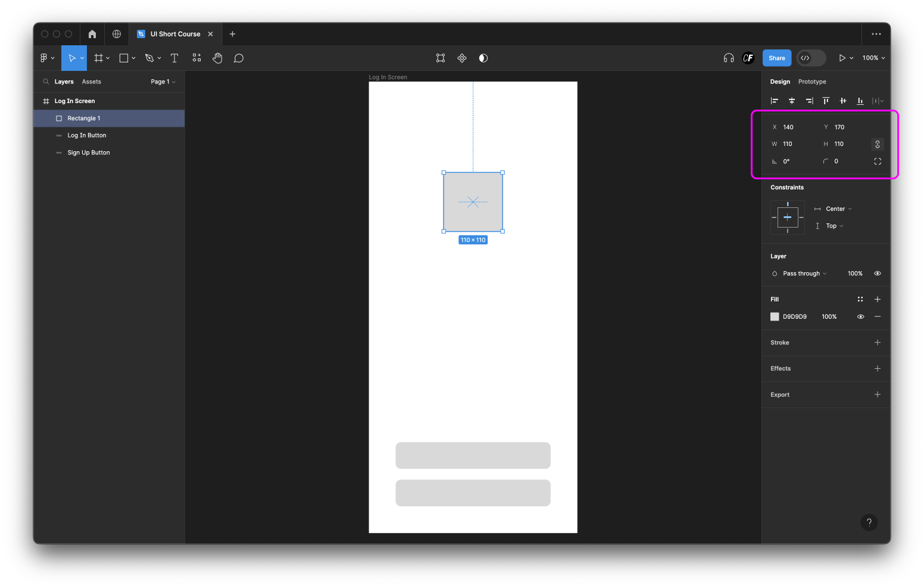Align top icon in Design panel
The height and width of the screenshot is (588, 924).
pos(826,101)
